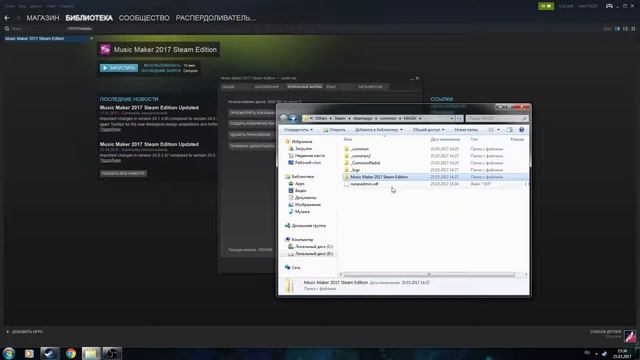This screenshot has width=640, height=360.
Task: Click the common segment in the address bar
Action: tap(388, 118)
